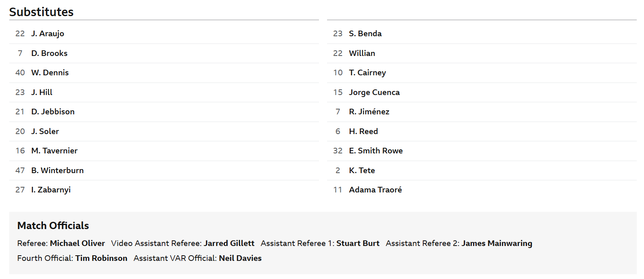Click S. Benda in right column
Screen dimensions: 644x279
(365, 33)
